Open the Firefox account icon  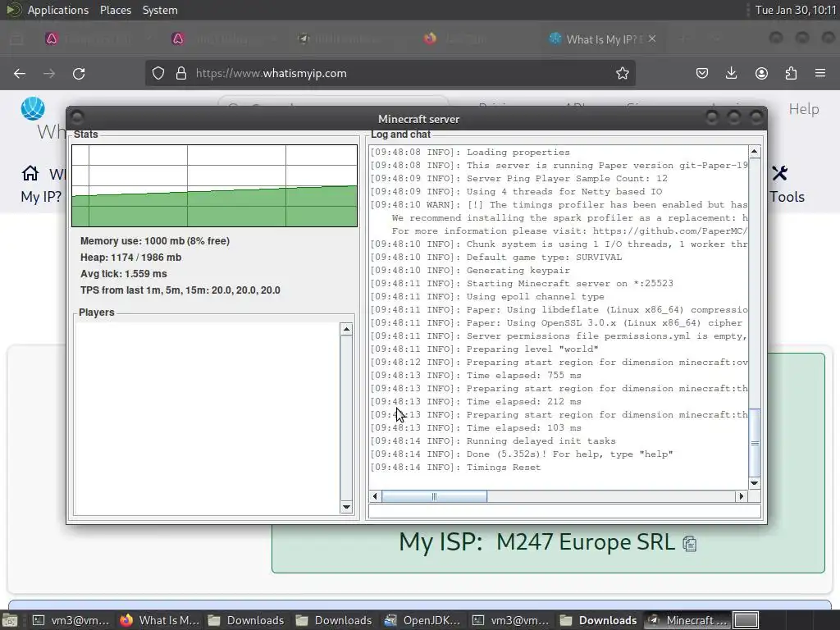click(761, 73)
